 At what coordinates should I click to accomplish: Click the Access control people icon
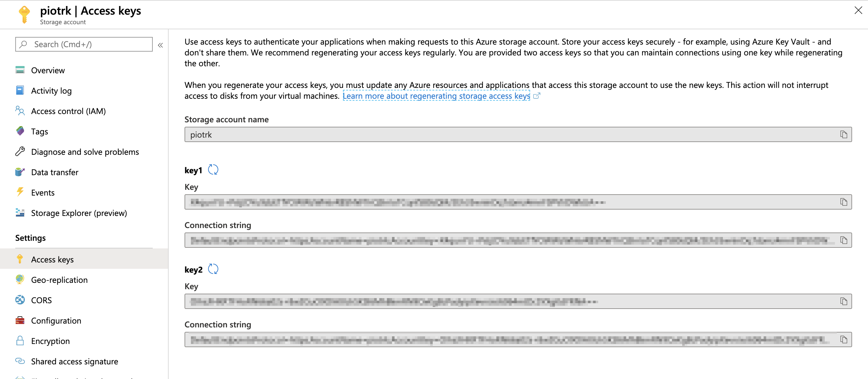coord(20,111)
